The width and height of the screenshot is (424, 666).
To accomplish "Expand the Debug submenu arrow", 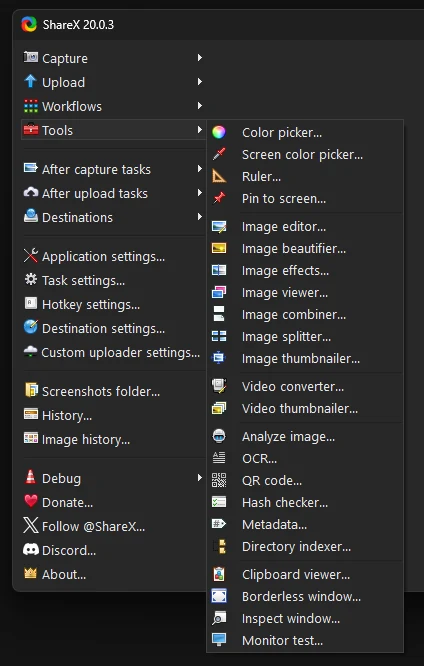I will pyautogui.click(x=199, y=478).
